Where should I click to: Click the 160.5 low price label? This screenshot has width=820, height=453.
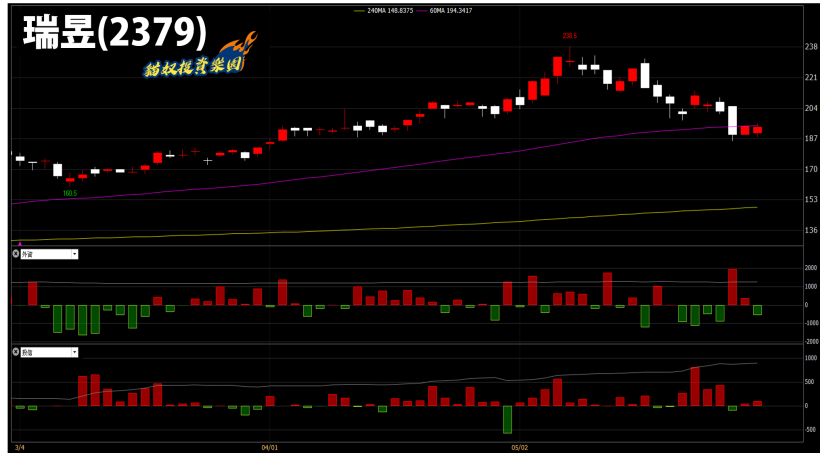coord(70,193)
